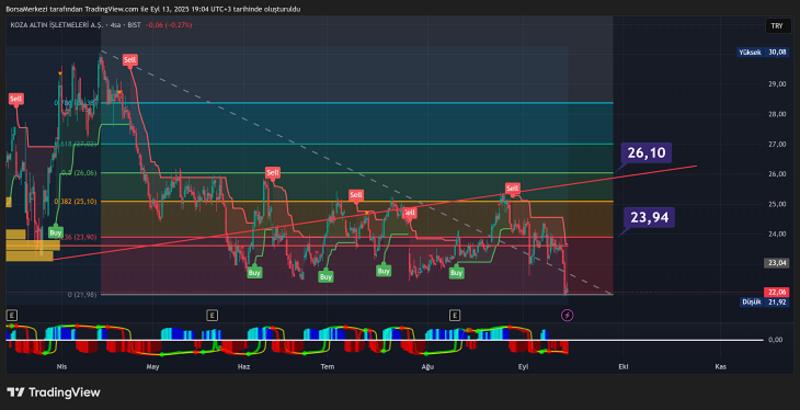Image resolution: width=800 pixels, height=410 pixels.
Task: Select the Buy signal in early Haz
Action: (254, 273)
